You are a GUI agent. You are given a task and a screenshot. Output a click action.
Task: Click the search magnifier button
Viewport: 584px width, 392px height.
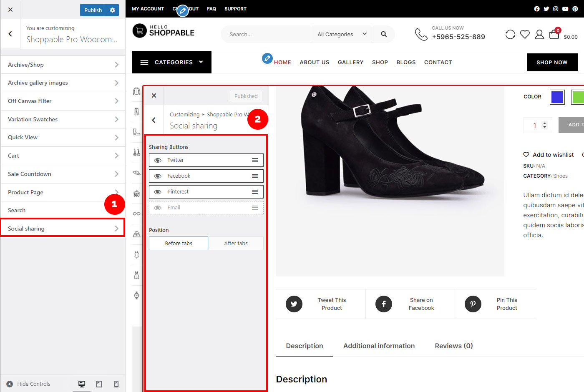coord(384,34)
